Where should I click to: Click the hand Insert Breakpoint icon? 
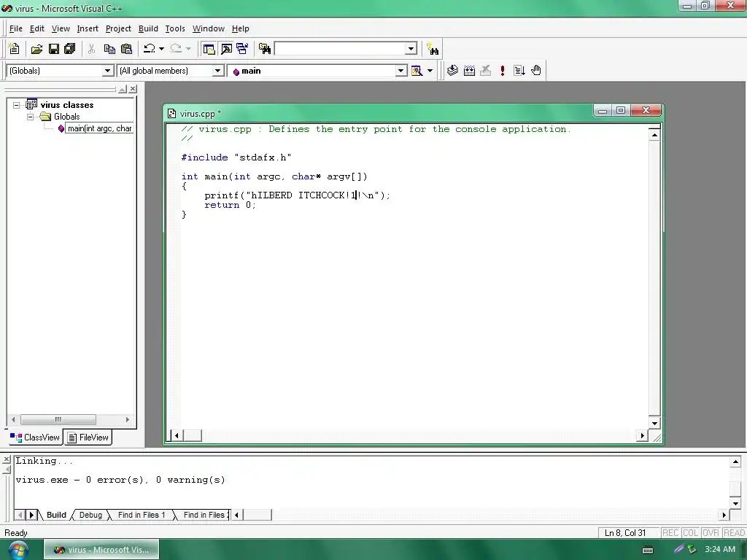coord(536,71)
